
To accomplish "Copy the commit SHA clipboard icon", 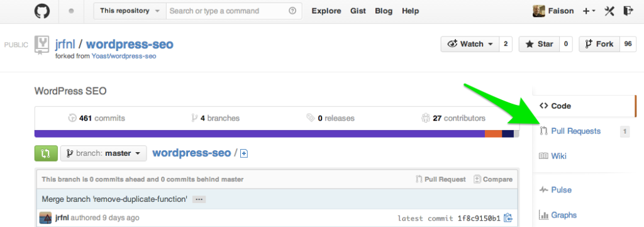I will click(508, 218).
